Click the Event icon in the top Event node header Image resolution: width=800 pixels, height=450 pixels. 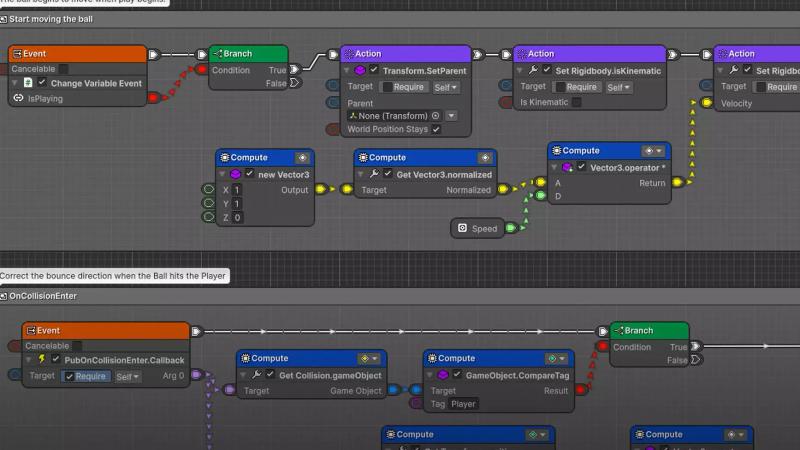(17, 54)
